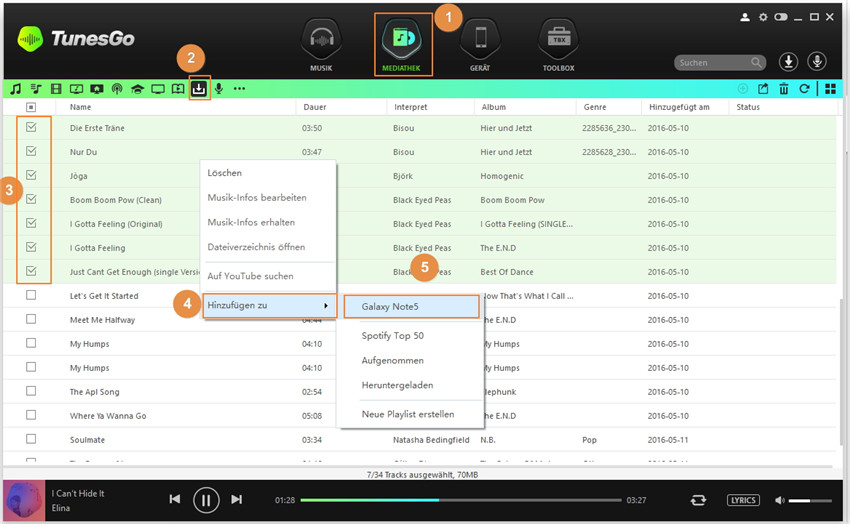Screen dimensions: 850x524
Task: Delete selected tracks with trash icon
Action: coord(784,89)
